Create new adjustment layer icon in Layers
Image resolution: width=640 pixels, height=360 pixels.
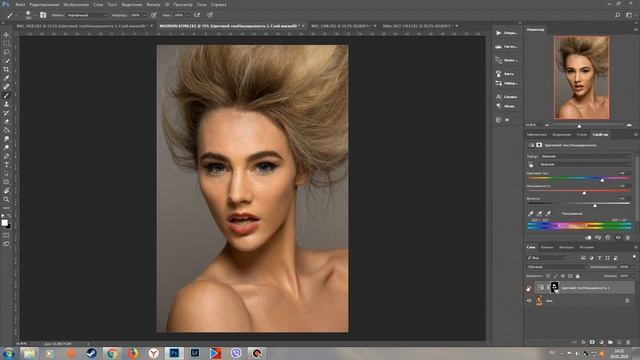601,342
